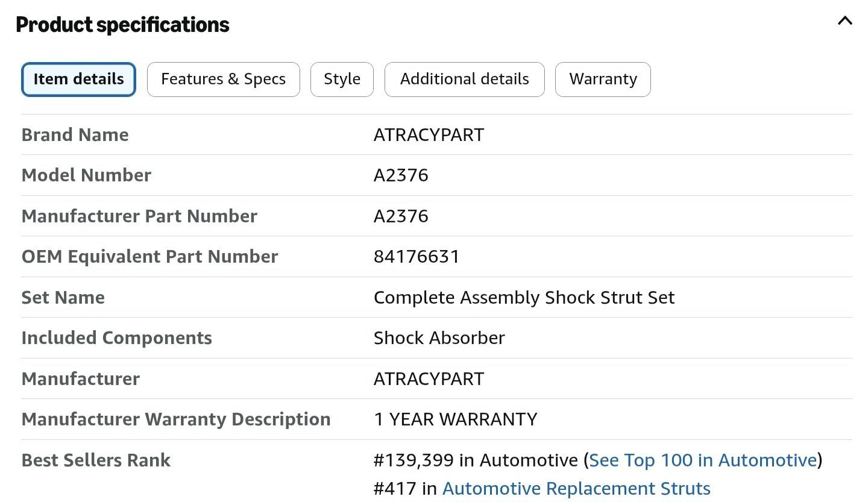Viewport: 868px width, 502px height.
Task: Open the Style tab
Action: pos(342,80)
